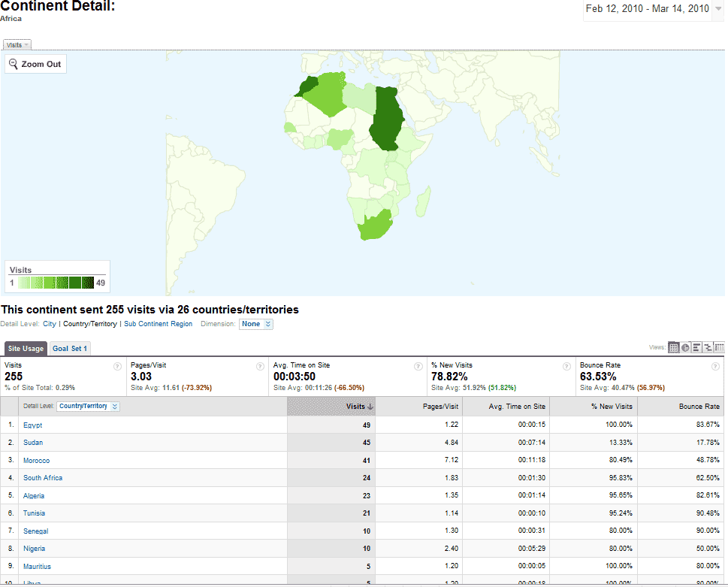Select the Site Usage tab
Image resolution: width=728 pixels, height=587 pixels.
click(26, 348)
